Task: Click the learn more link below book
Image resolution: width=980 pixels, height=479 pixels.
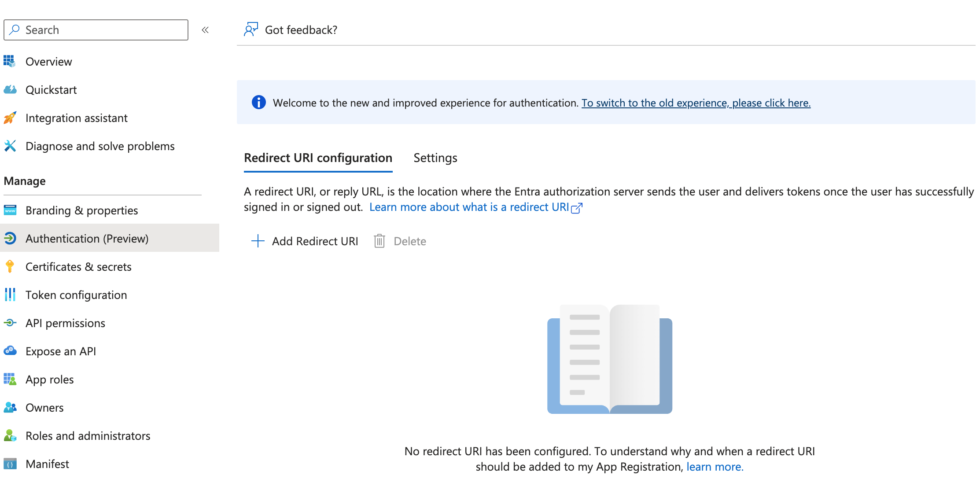Action: pyautogui.click(x=715, y=467)
